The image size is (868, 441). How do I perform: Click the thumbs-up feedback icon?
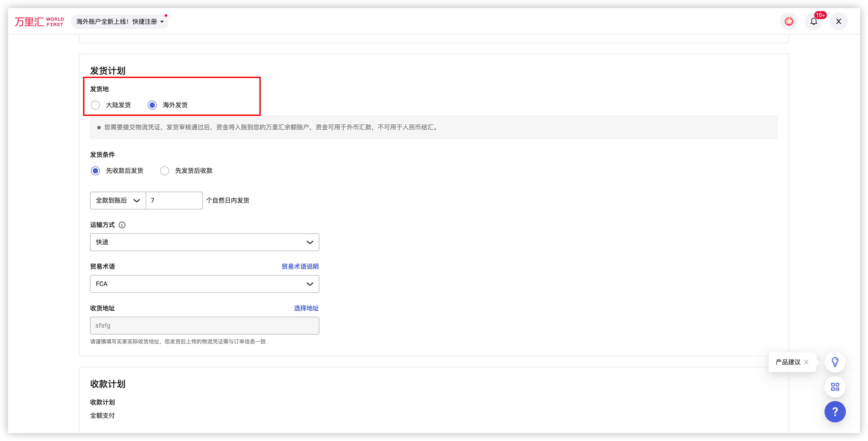[x=789, y=22]
